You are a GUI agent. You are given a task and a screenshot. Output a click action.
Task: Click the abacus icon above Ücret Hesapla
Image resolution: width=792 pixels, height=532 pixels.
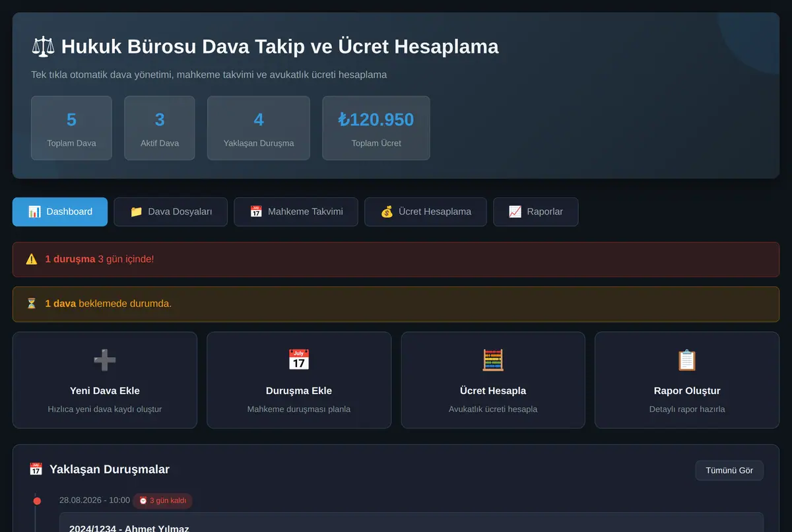[493, 360]
